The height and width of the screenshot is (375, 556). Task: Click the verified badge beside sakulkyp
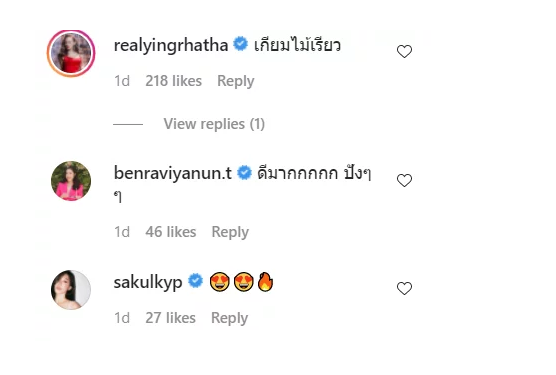195,281
